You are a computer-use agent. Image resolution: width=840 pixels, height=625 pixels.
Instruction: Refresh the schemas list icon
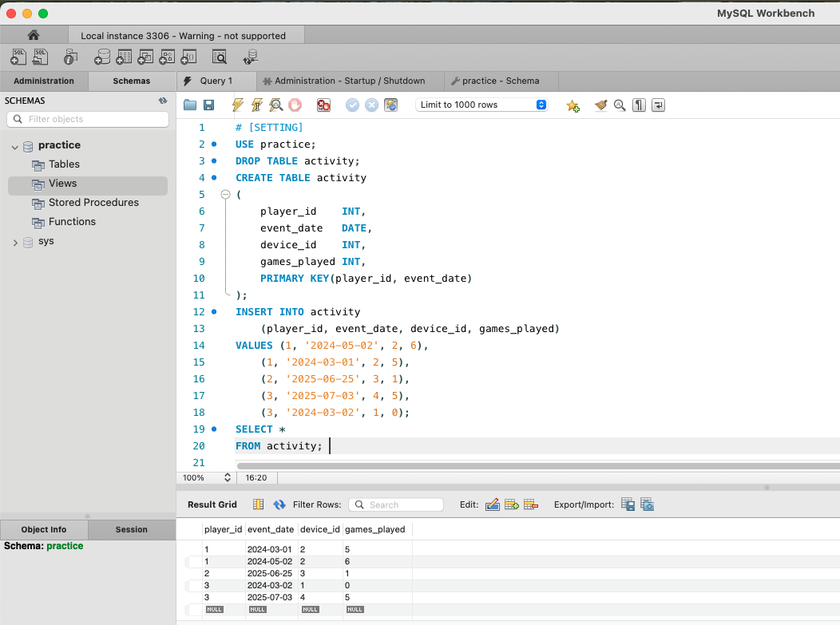163,101
